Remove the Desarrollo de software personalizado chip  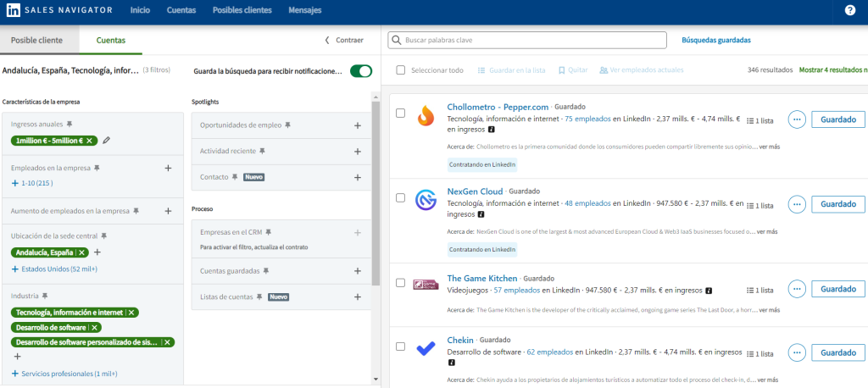click(167, 342)
